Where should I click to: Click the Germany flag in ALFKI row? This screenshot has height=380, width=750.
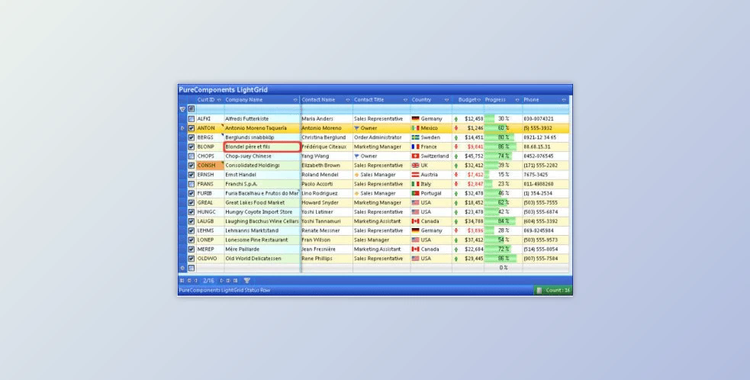(x=415, y=119)
